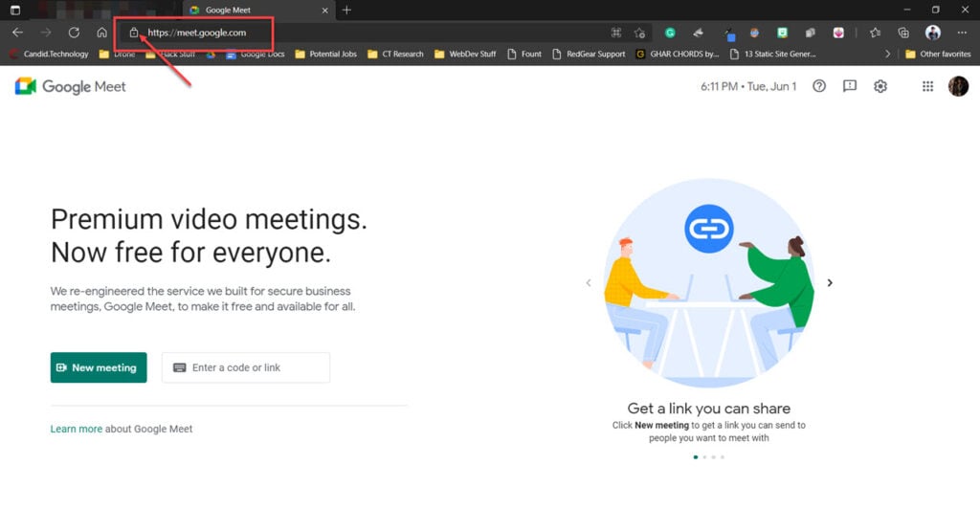This screenshot has width=980, height=532.
Task: Expand the Other favorites folder
Action: [938, 54]
